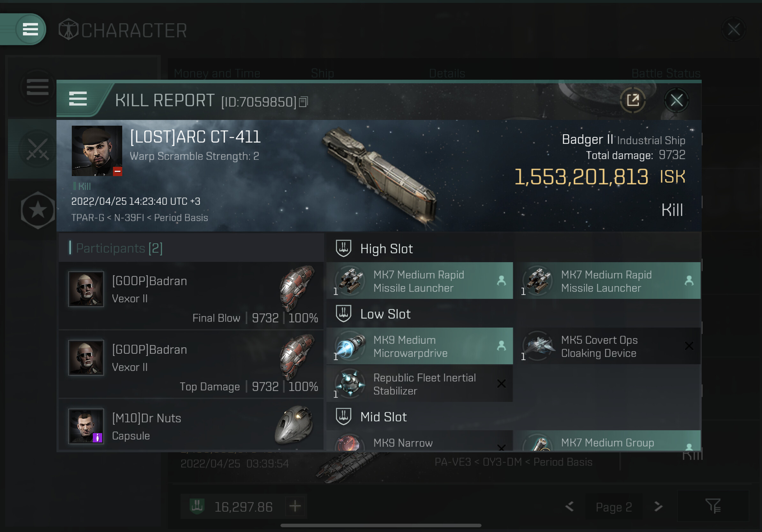Select the crossed swords combat log icon
The height and width of the screenshot is (532, 762).
click(x=38, y=149)
